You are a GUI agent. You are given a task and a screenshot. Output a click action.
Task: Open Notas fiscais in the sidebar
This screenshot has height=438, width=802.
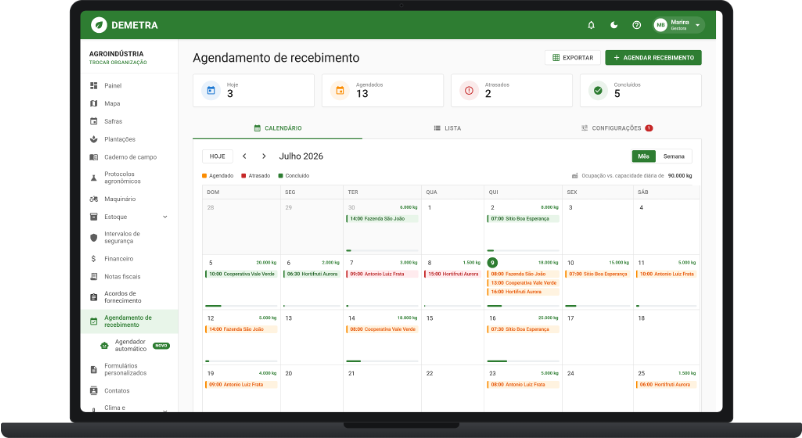(x=129, y=276)
